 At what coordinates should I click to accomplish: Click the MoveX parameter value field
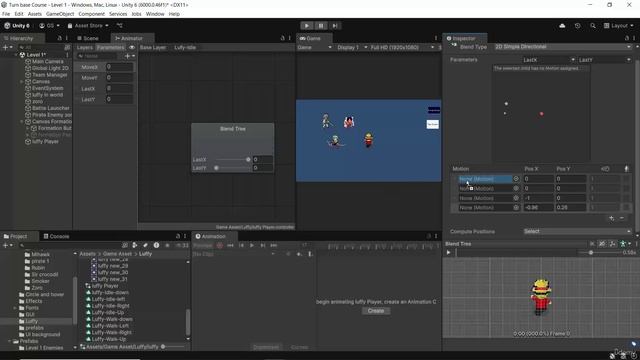coord(120,67)
